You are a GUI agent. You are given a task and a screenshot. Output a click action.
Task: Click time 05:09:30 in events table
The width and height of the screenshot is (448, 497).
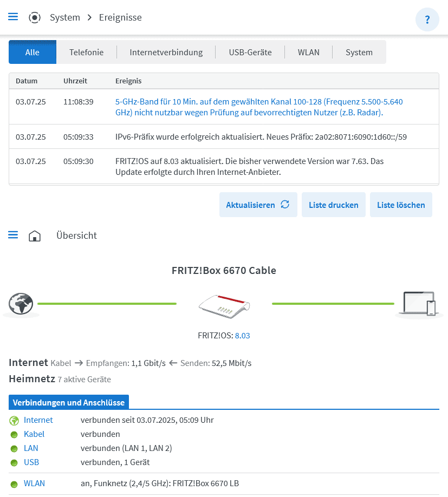click(x=79, y=161)
